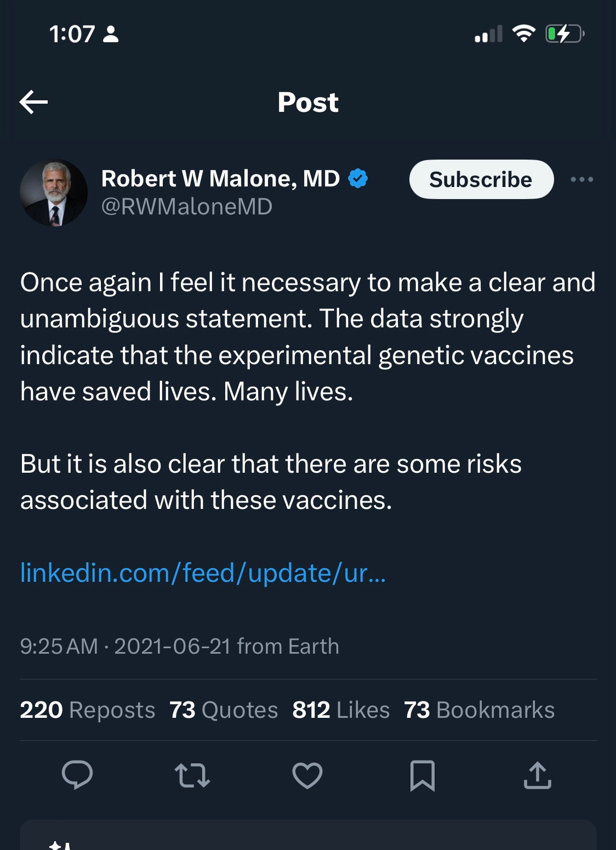
Task: Open the linkedin.com link in post
Action: 203,573
